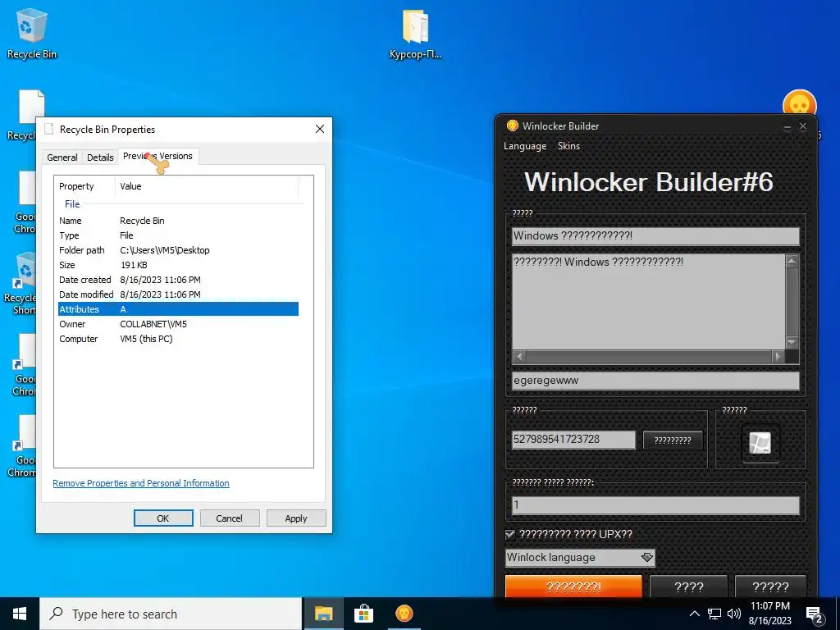The width and height of the screenshot is (840, 630).
Task: Switch to the General tab
Action: (62, 157)
